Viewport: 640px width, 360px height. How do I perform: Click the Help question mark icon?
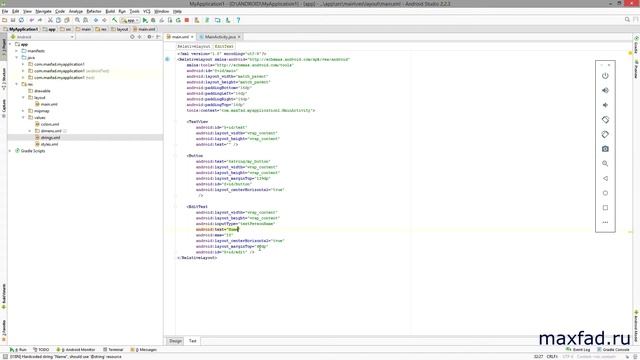(238, 20)
